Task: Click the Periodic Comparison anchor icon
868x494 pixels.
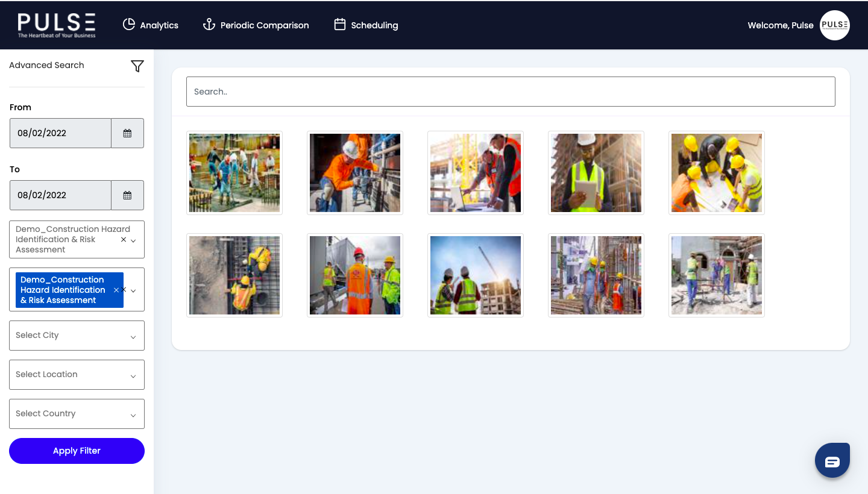Action: pyautogui.click(x=209, y=25)
